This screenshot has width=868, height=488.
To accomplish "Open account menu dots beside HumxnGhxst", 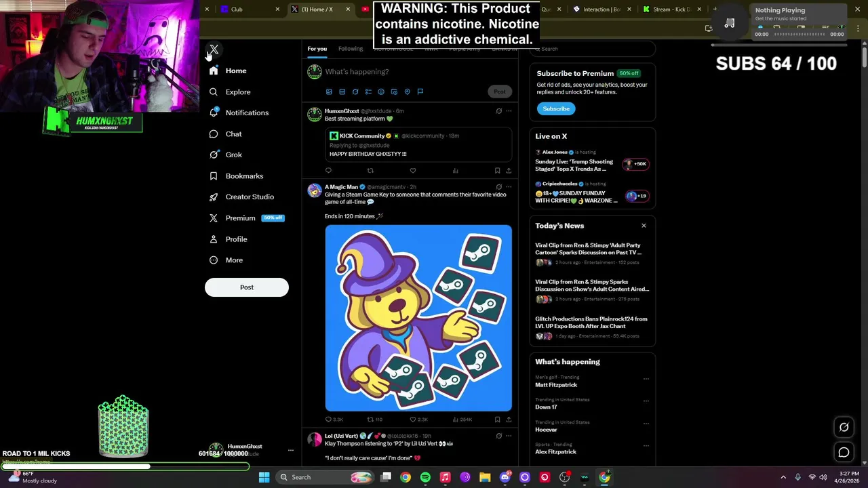I will click(290, 450).
